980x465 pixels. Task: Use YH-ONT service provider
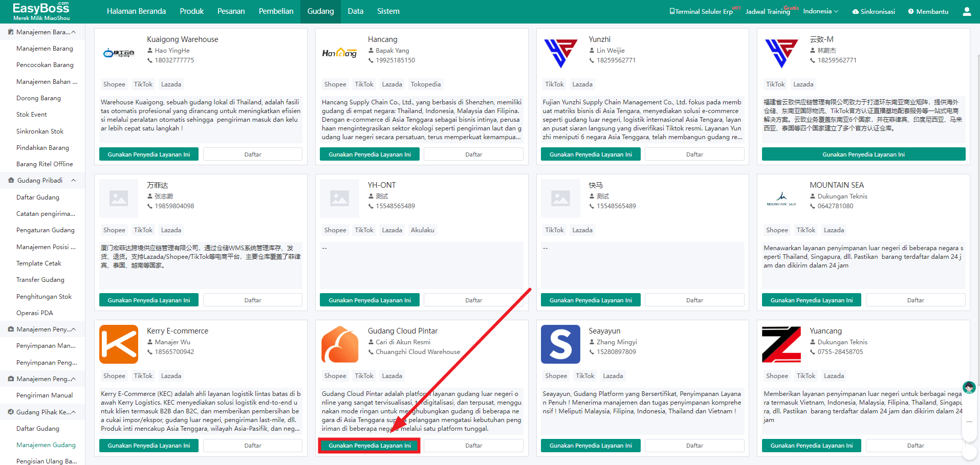point(369,300)
